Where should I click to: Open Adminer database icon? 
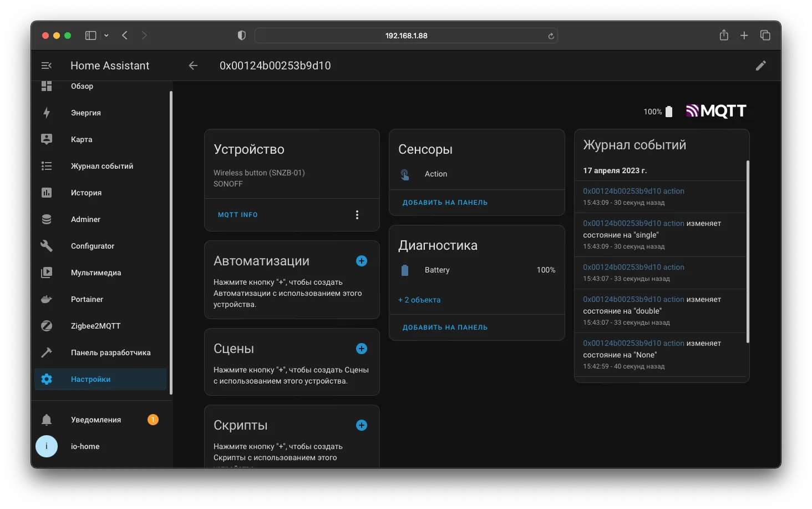click(47, 219)
